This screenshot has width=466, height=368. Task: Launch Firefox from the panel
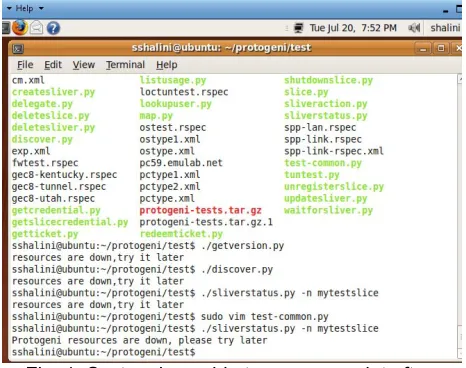pos(19,27)
